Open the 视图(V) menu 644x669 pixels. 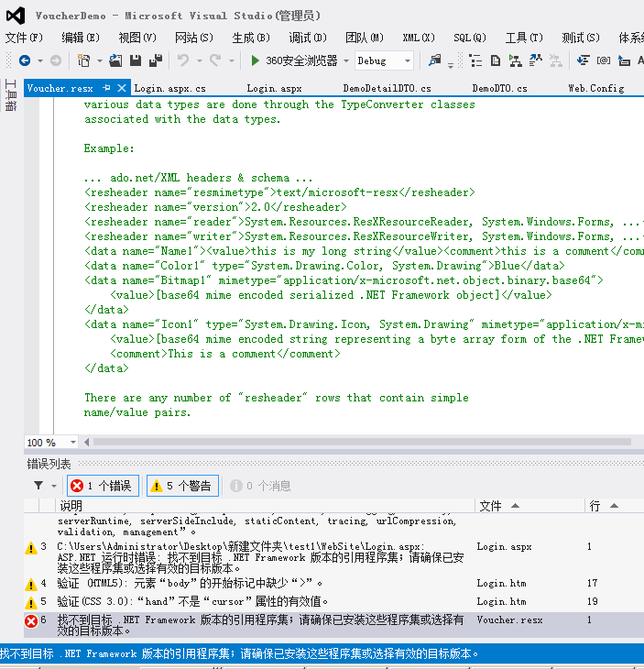point(137,38)
